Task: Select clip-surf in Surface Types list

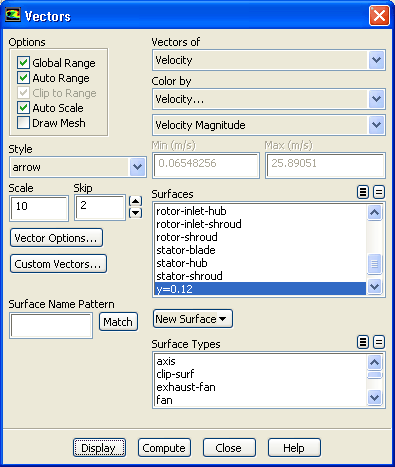Action: coord(260,374)
